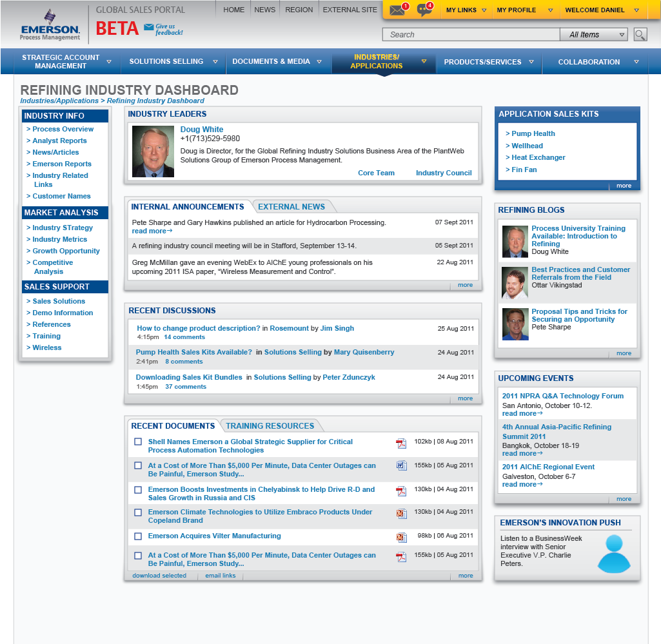Open Growth Opportunity in Market Analysis
The height and width of the screenshot is (644, 661).
pyautogui.click(x=66, y=251)
